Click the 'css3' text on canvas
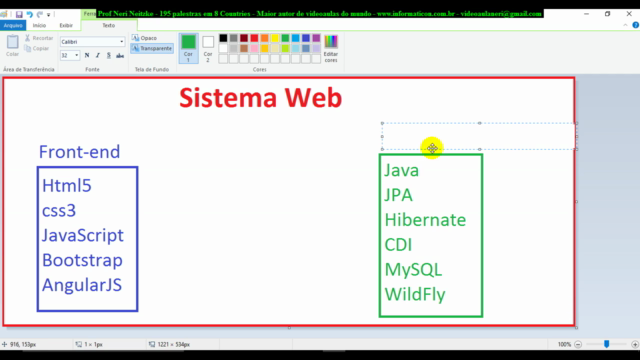Viewport: 640px width, 360px height. pos(59,211)
